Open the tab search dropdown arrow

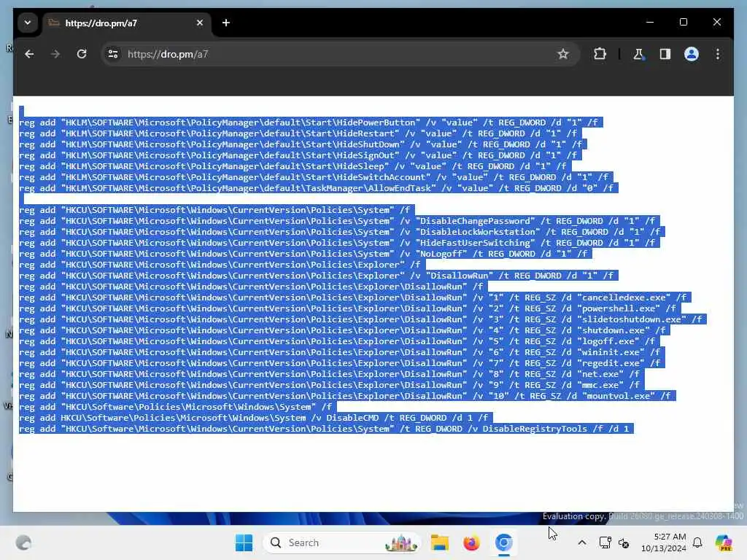pos(28,23)
